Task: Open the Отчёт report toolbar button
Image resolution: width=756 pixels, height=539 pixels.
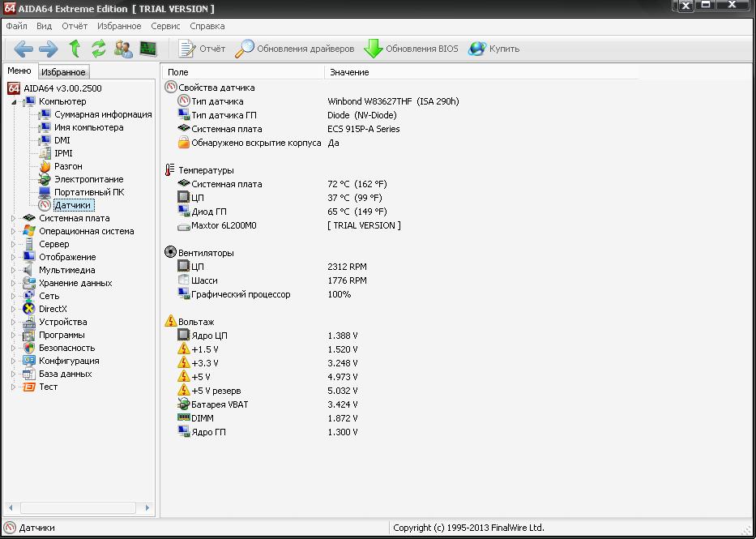Action: (202, 49)
